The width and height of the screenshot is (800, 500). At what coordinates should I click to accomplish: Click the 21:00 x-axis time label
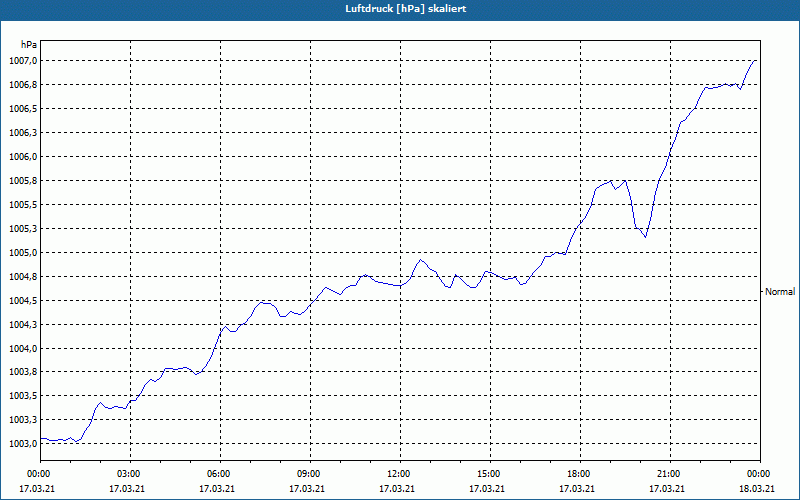point(668,474)
